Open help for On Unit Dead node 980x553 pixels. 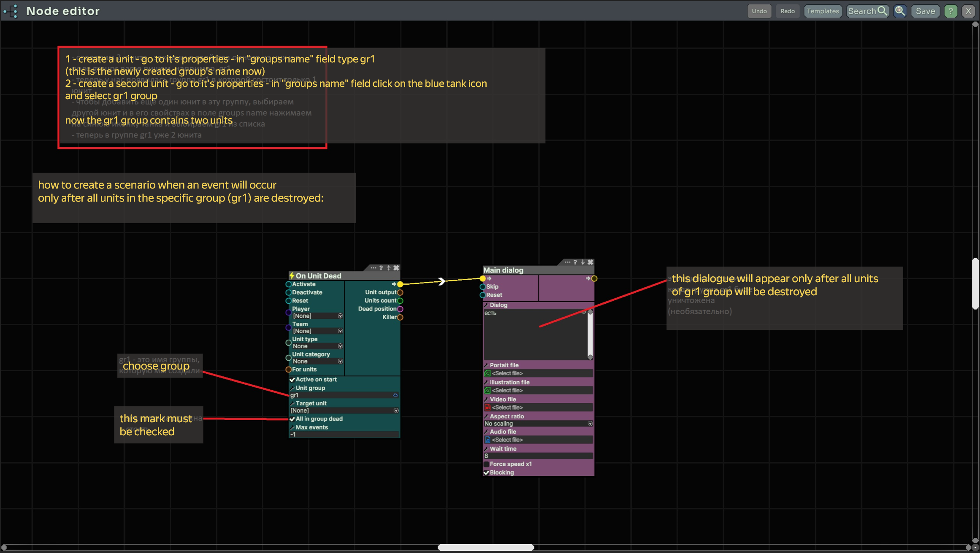[x=381, y=268]
